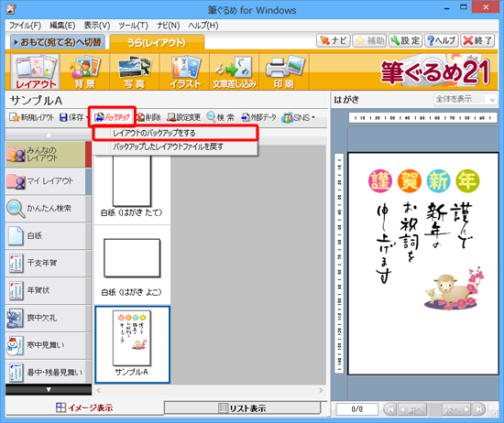This screenshot has width=504, height=423.
Task: Select みんなのレイアウト category
Action: [49, 154]
